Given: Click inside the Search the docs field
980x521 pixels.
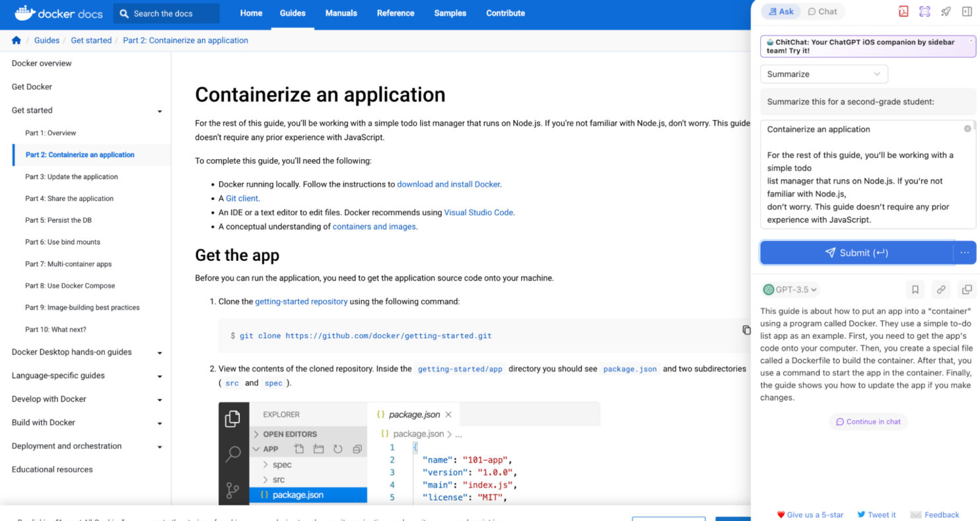Looking at the screenshot, I should pos(166,13).
